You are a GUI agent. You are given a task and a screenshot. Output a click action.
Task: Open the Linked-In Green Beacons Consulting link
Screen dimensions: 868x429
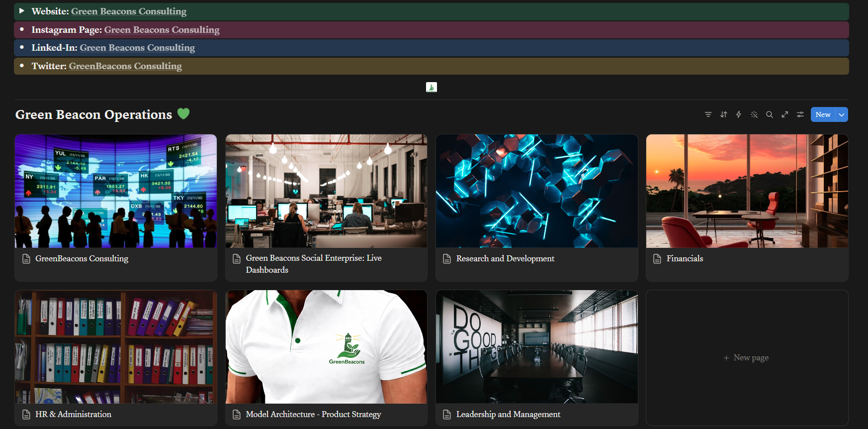coord(137,47)
